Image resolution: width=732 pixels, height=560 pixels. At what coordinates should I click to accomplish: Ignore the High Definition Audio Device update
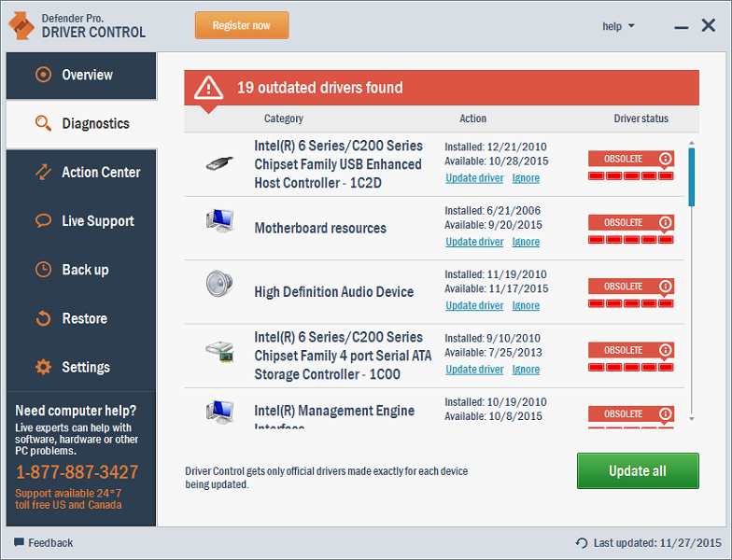(526, 305)
